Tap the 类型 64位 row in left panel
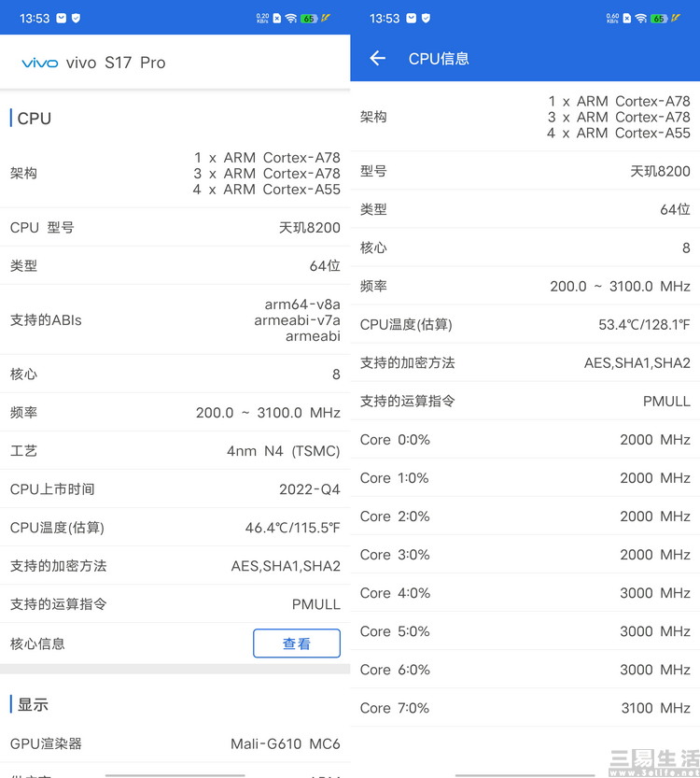Screen dimensions: 700x778 pos(175,265)
